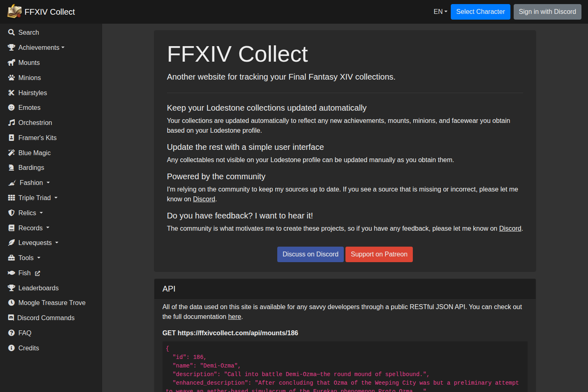This screenshot has width=588, height=392.
Task: Open the Records submenu
Action: [28, 228]
